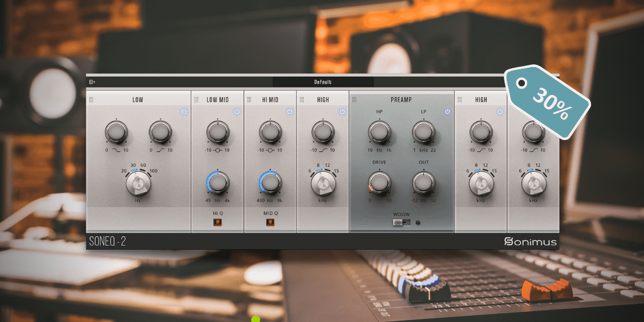Click the kHz selector of the HIGH module right of PREAMP
644x322 pixels.
pyautogui.click(x=481, y=184)
